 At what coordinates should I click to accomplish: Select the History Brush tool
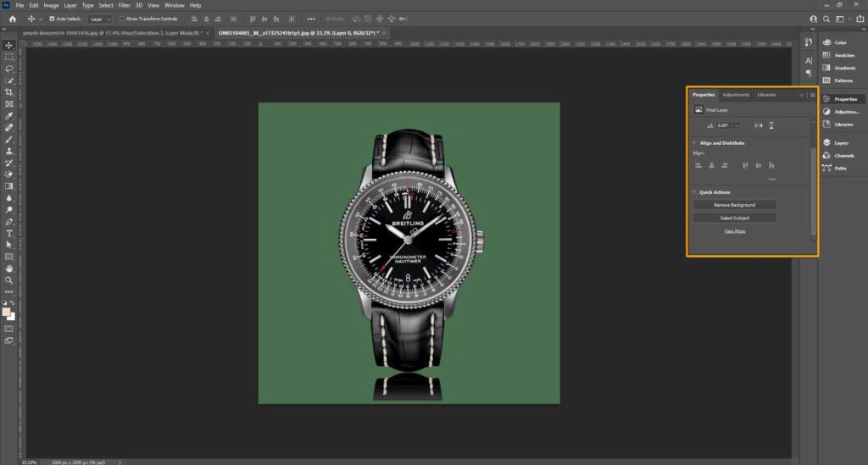[8, 163]
